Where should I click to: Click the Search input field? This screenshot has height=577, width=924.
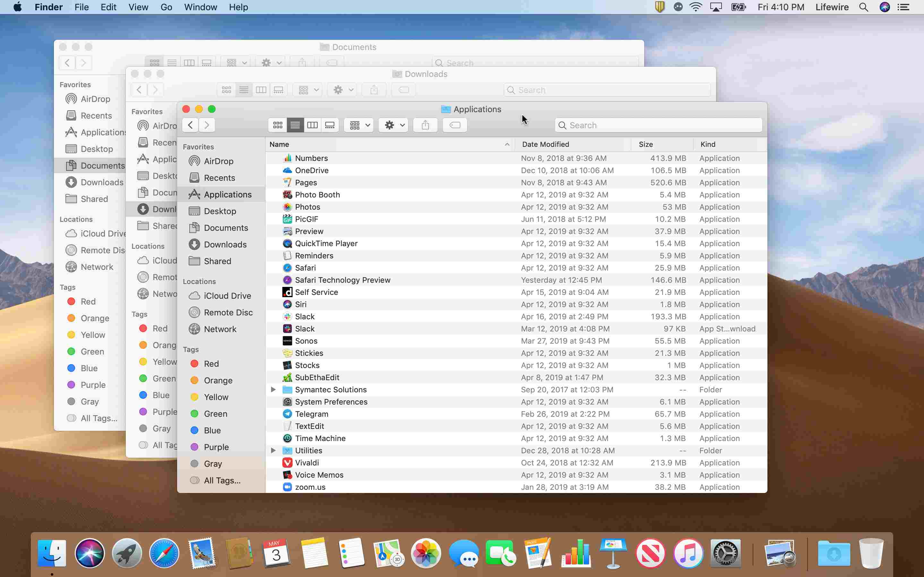click(659, 125)
